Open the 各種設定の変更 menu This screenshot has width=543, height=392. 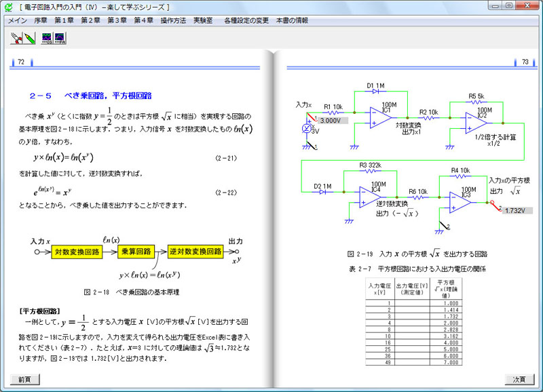pyautogui.click(x=246, y=20)
